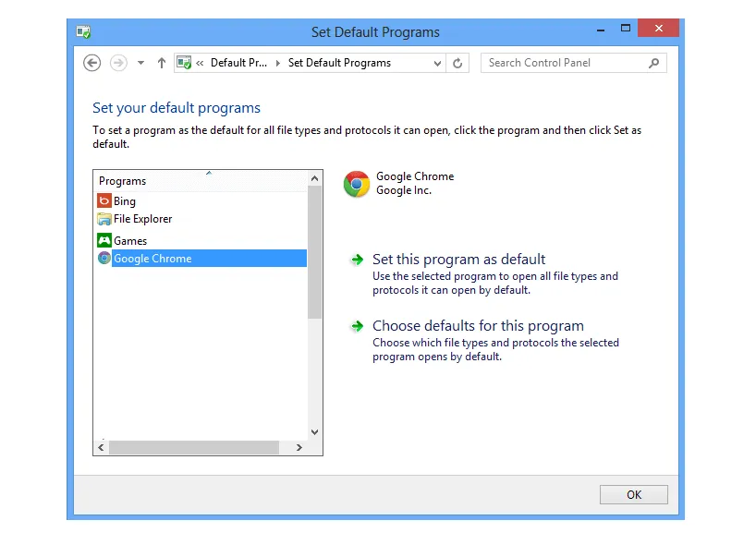The width and height of the screenshot is (756, 557).
Task: Click the horizontal scroll left arrow
Action: tap(101, 448)
